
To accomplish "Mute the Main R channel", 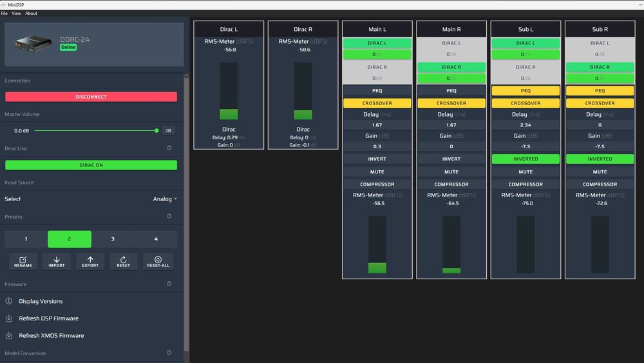I will click(451, 172).
